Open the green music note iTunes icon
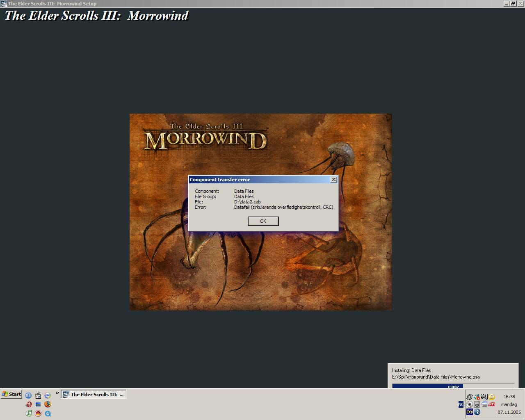 click(x=29, y=413)
